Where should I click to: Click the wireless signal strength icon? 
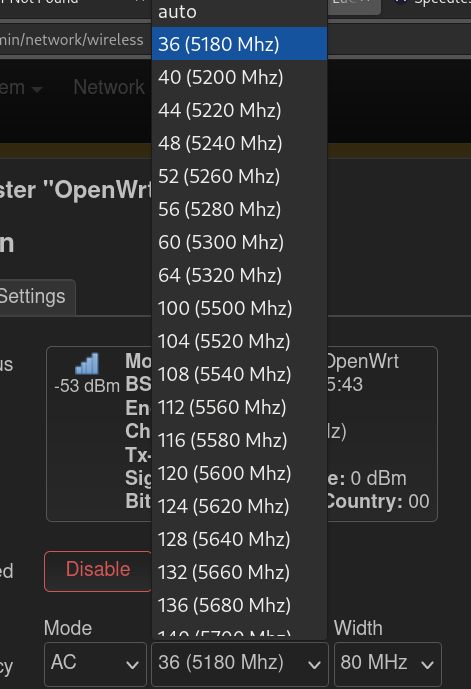coord(87,363)
